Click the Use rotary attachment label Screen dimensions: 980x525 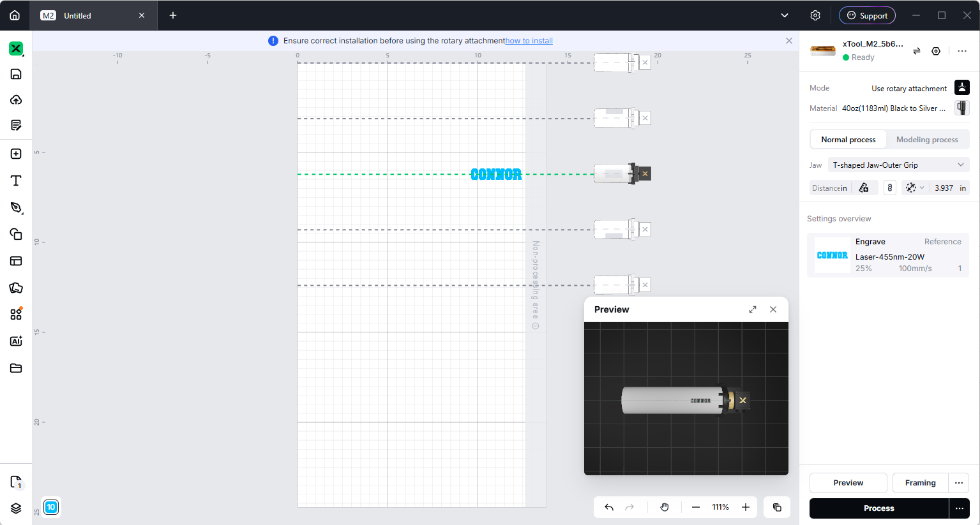click(x=909, y=89)
